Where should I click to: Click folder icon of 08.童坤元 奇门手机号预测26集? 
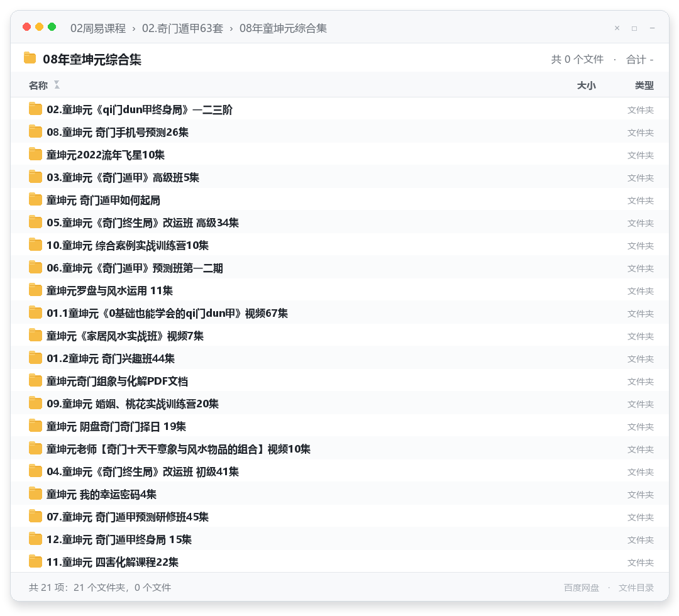coord(35,131)
